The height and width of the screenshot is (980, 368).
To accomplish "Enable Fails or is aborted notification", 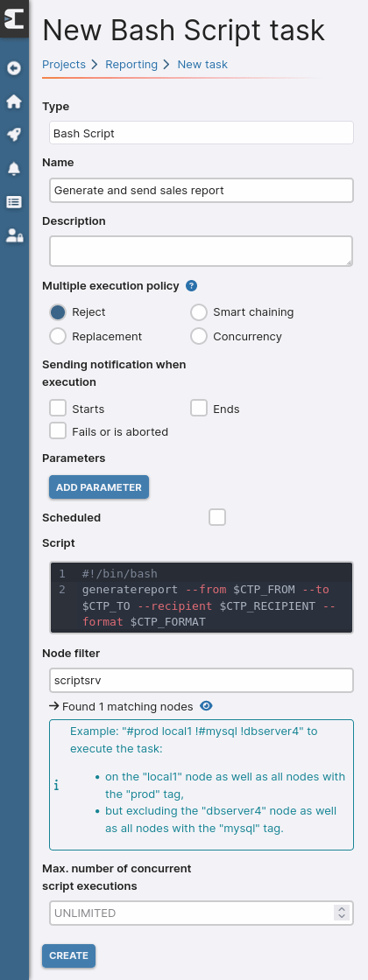I will (x=58, y=430).
